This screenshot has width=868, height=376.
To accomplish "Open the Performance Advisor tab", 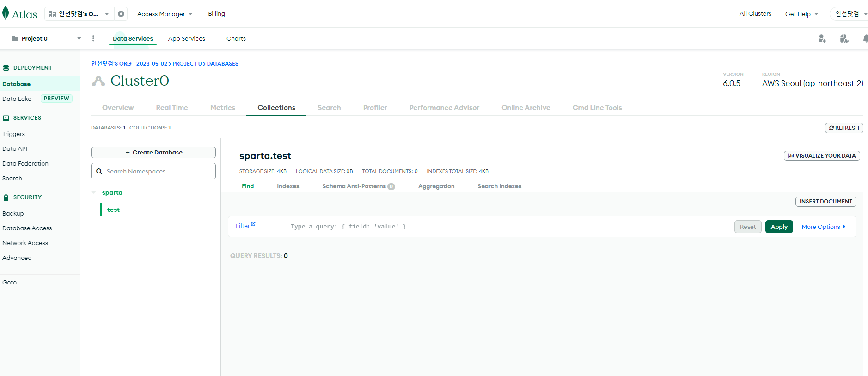I will click(444, 108).
